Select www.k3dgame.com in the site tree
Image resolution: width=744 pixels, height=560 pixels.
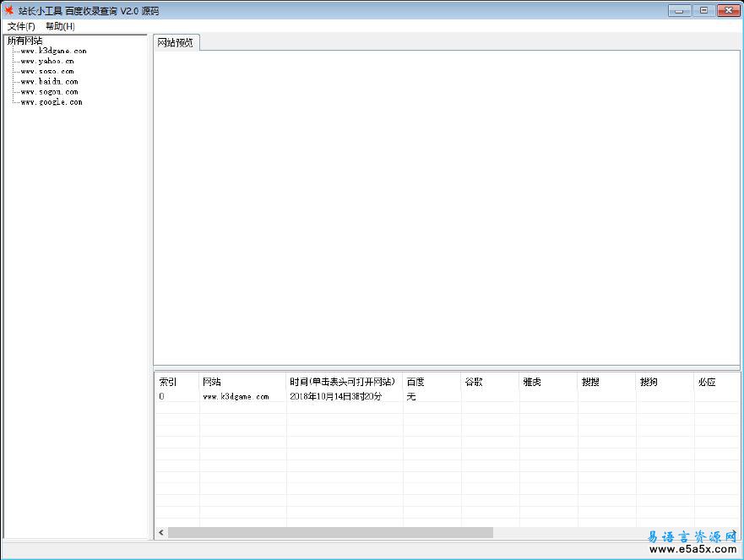click(x=53, y=51)
